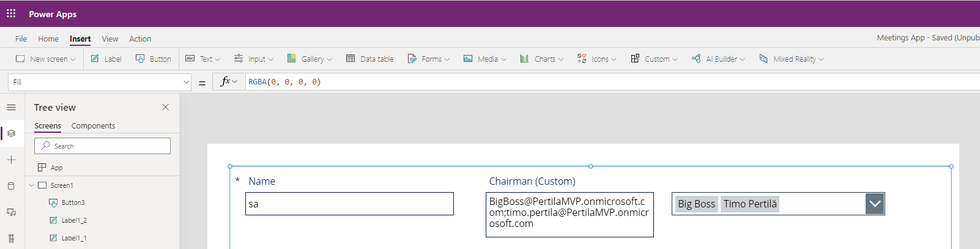Insert a Label control
Image resolution: width=980 pixels, height=249 pixels.
click(106, 59)
